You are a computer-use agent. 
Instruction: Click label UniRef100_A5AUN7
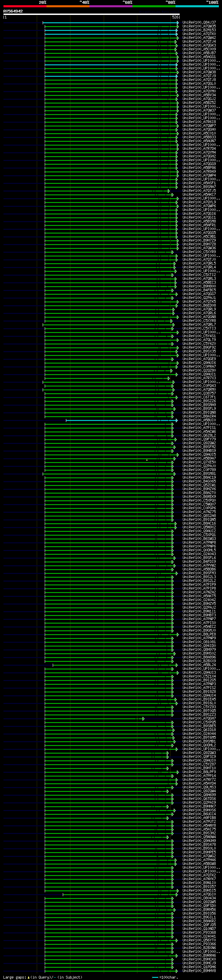199,141
